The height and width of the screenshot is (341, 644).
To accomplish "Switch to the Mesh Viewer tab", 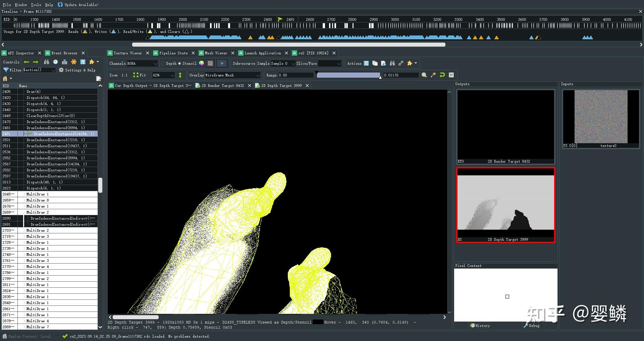I will (x=216, y=53).
